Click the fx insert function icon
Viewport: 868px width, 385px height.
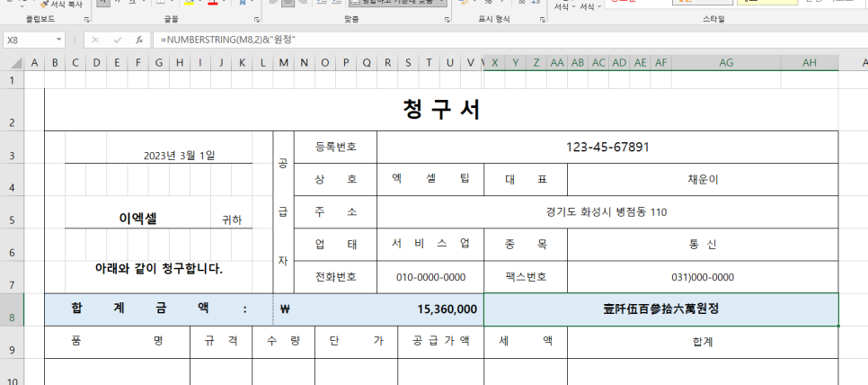[x=139, y=40]
